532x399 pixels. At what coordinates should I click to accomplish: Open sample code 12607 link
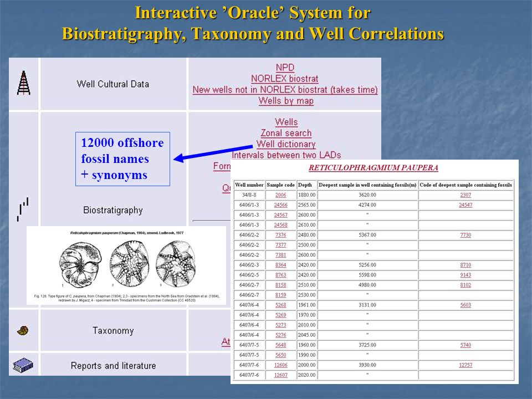coord(280,375)
